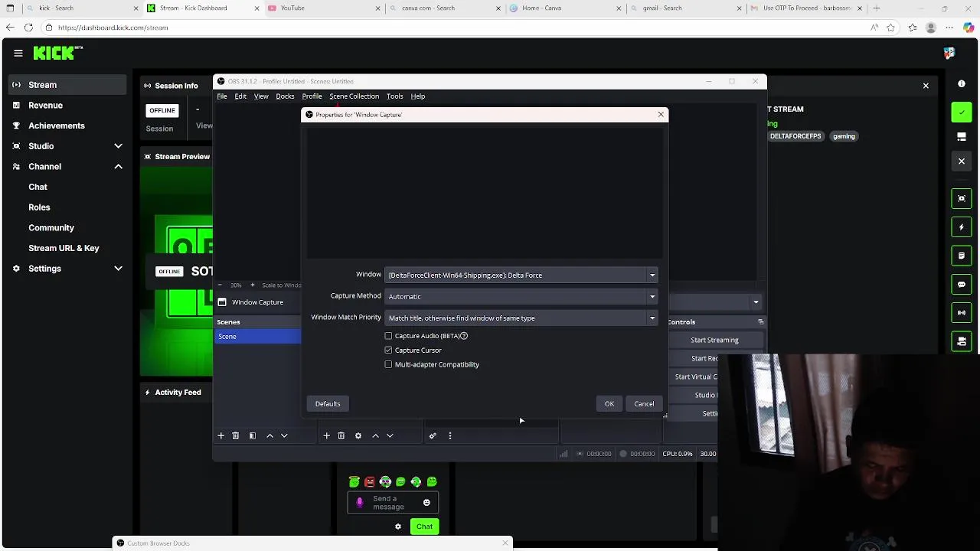Open the Window Match Priority dropdown
Screen dimensions: 980x551
click(x=521, y=318)
